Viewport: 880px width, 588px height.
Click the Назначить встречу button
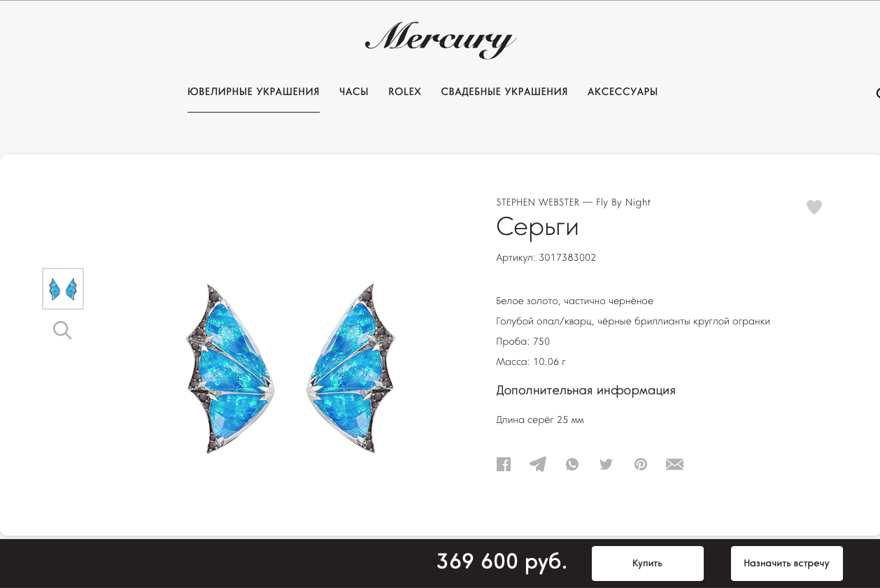point(787,564)
